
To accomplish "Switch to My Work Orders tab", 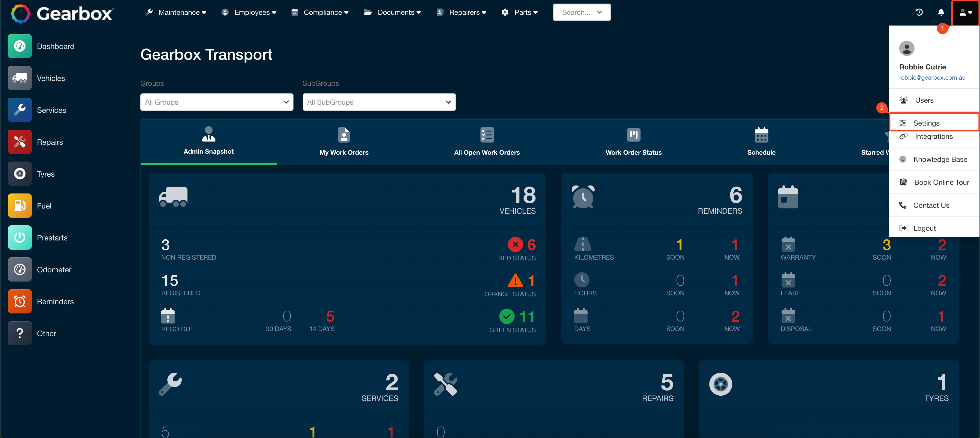I will pyautogui.click(x=344, y=142).
